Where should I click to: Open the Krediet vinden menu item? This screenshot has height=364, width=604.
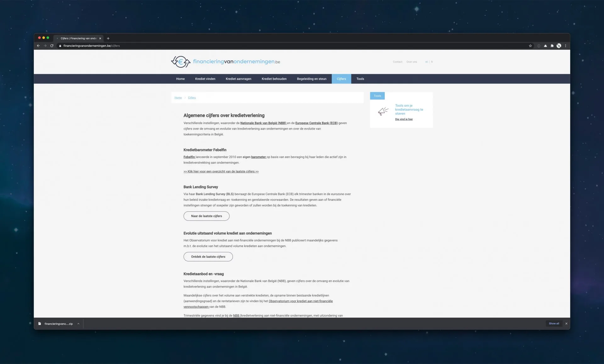tap(205, 79)
